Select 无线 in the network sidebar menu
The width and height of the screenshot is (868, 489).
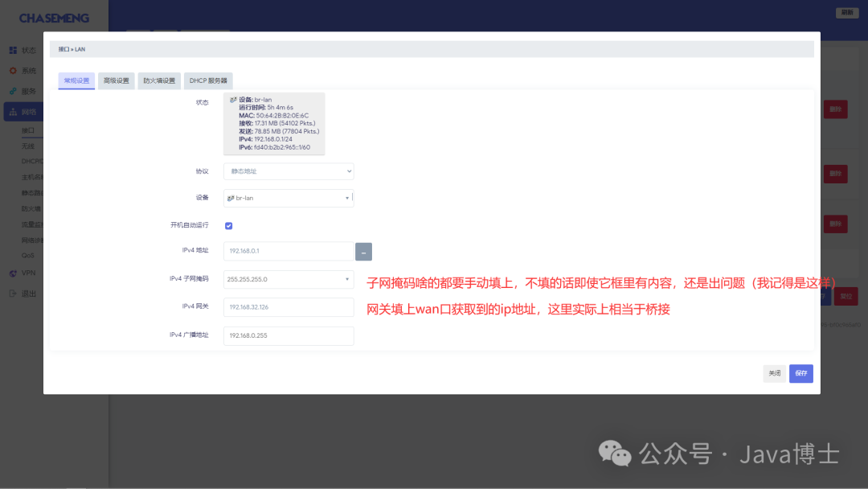point(28,145)
